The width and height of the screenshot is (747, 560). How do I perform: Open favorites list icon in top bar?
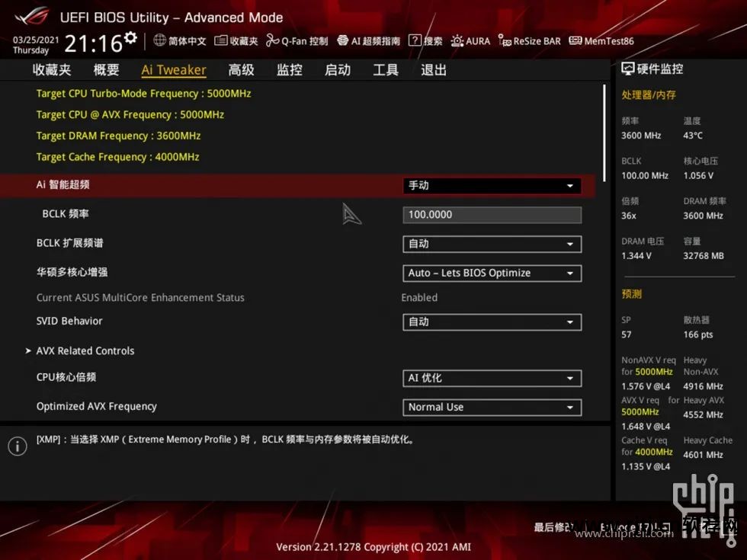220,40
